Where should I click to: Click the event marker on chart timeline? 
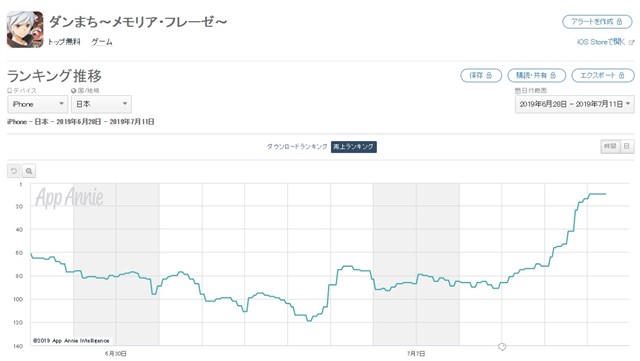pyautogui.click(x=502, y=347)
